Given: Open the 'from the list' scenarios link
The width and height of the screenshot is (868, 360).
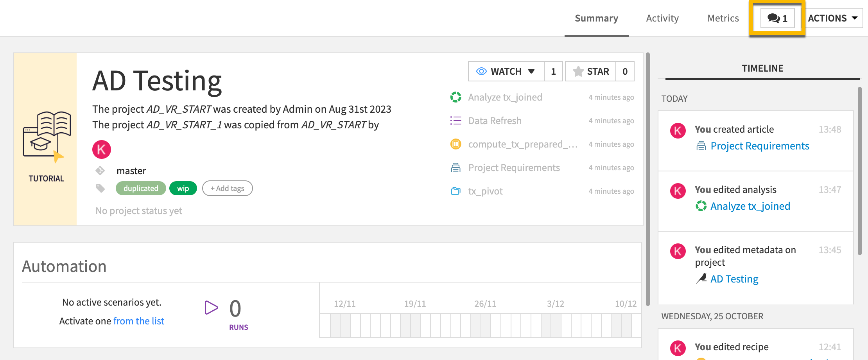Looking at the screenshot, I should click(x=139, y=321).
